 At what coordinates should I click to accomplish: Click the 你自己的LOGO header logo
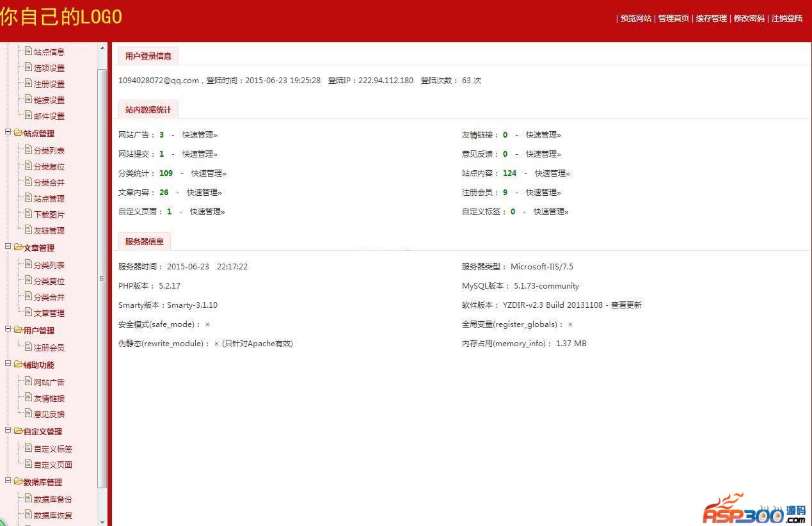tap(61, 17)
